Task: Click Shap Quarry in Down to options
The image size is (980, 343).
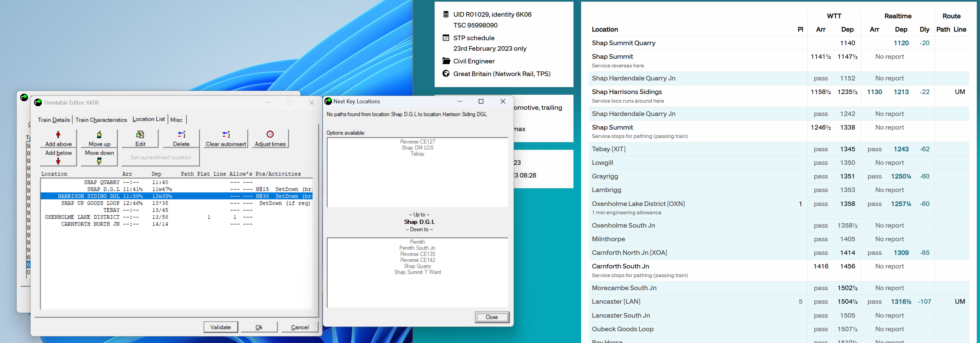Action: (417, 266)
